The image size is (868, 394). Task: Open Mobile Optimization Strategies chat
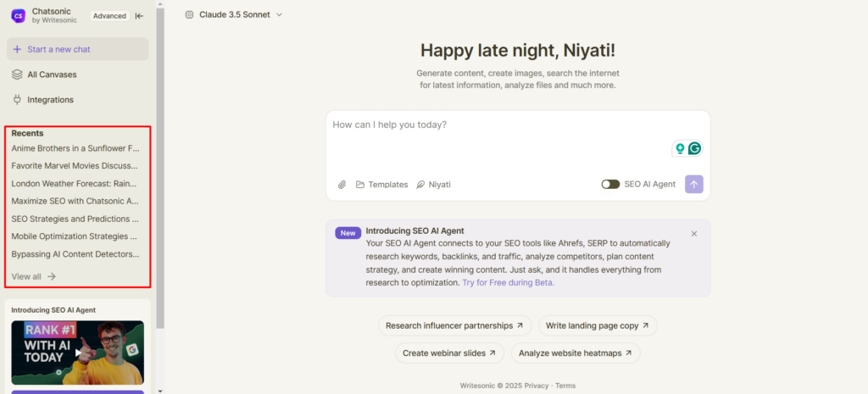(75, 237)
